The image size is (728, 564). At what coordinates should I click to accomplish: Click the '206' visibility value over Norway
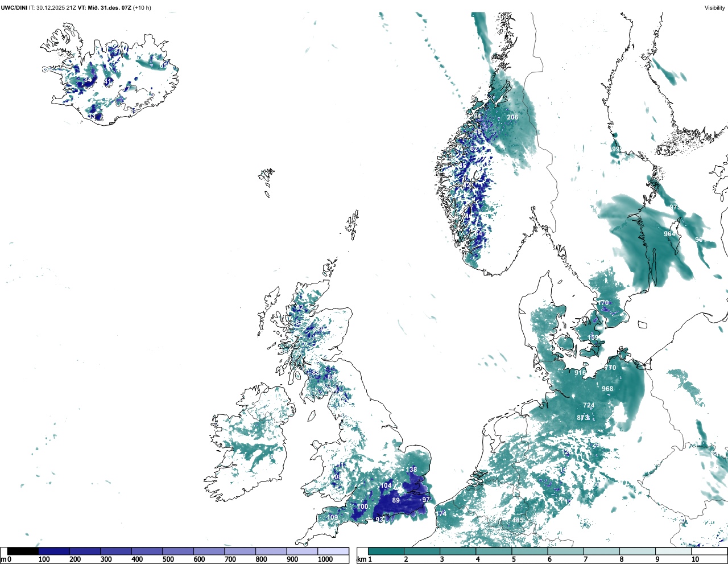coord(512,117)
